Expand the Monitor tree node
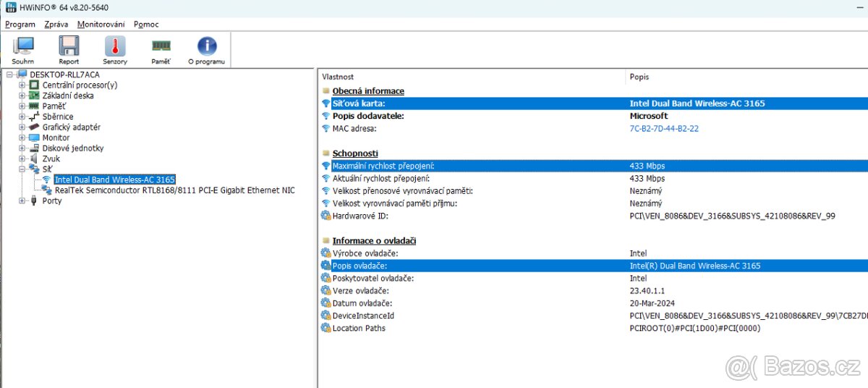This screenshot has height=388, width=868. (x=22, y=138)
